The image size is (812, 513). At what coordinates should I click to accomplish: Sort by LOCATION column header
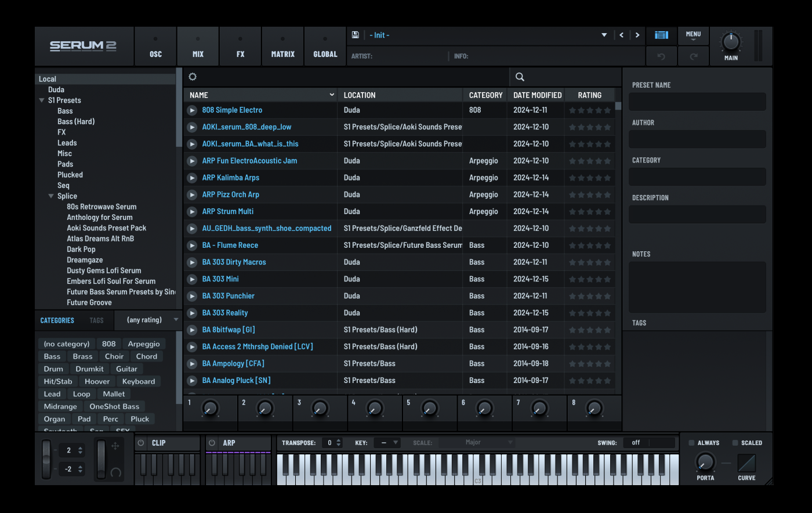400,95
